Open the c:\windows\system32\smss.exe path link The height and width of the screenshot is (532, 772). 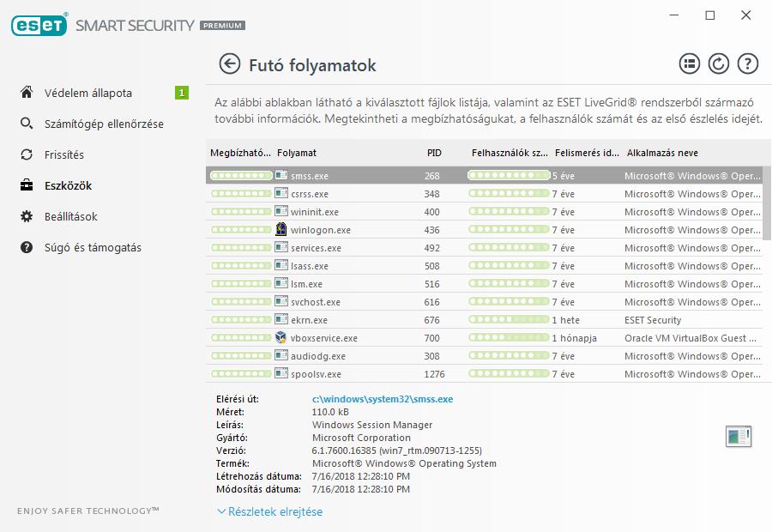point(383,399)
